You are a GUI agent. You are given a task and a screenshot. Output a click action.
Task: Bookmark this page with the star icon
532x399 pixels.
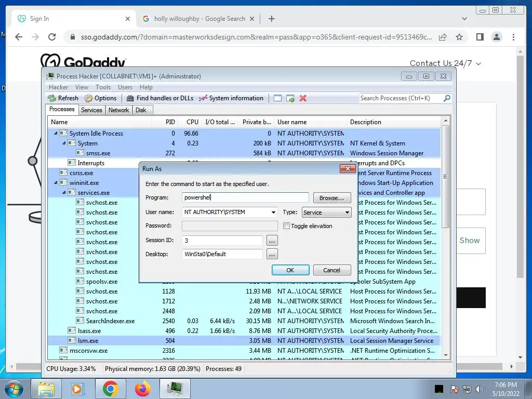pyautogui.click(x=459, y=37)
